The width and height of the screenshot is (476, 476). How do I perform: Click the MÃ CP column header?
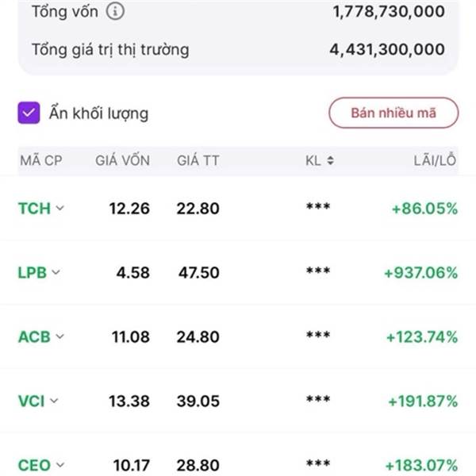click(40, 161)
